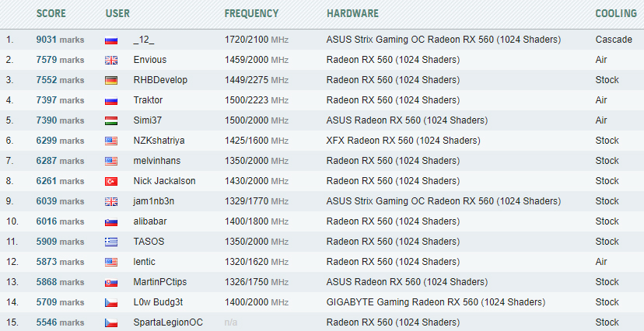Open user profile Envious
Screen dimensions: 644x331
click(x=150, y=60)
